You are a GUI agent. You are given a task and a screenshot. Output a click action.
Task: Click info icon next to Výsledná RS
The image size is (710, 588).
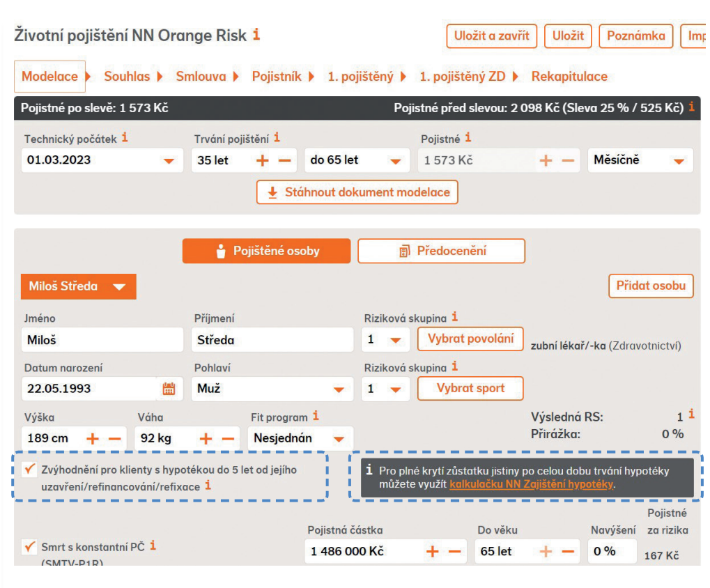point(690,415)
